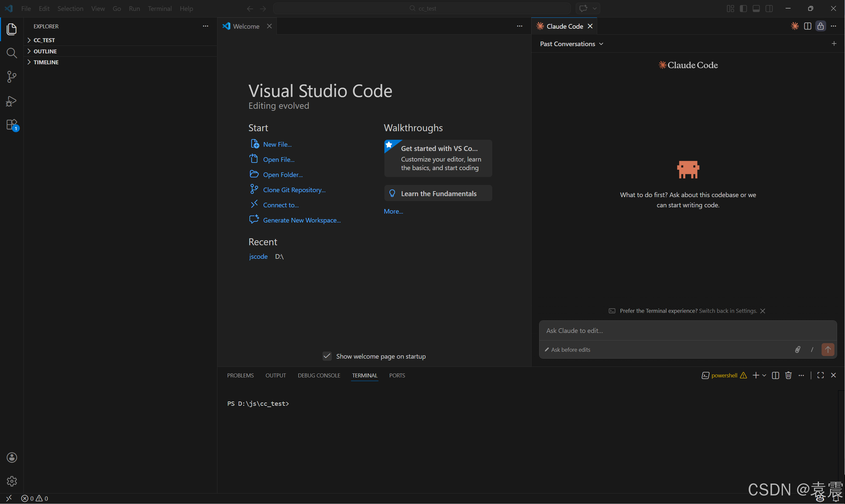Open the Accounts icon in activity bar
The image size is (845, 504).
(x=12, y=458)
